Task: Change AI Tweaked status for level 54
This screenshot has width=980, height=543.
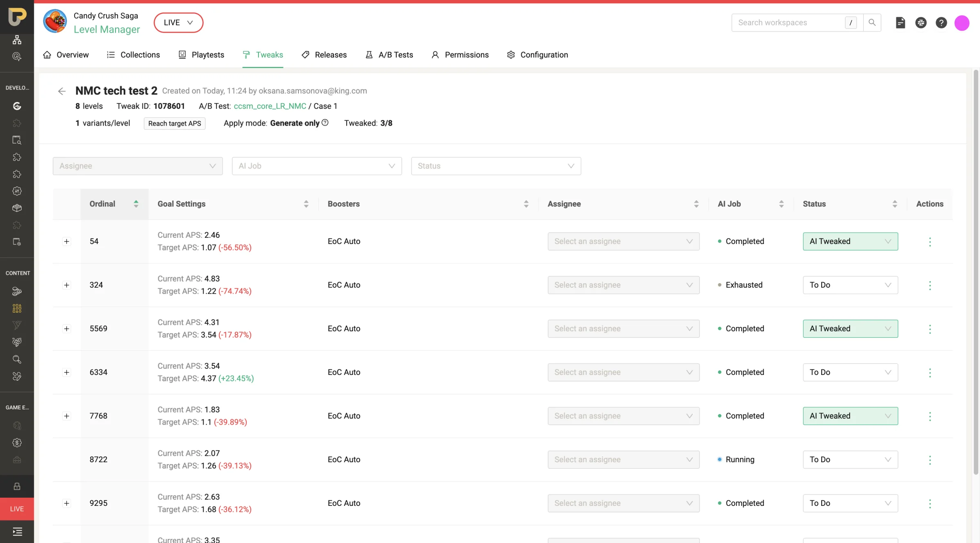Action: click(850, 242)
